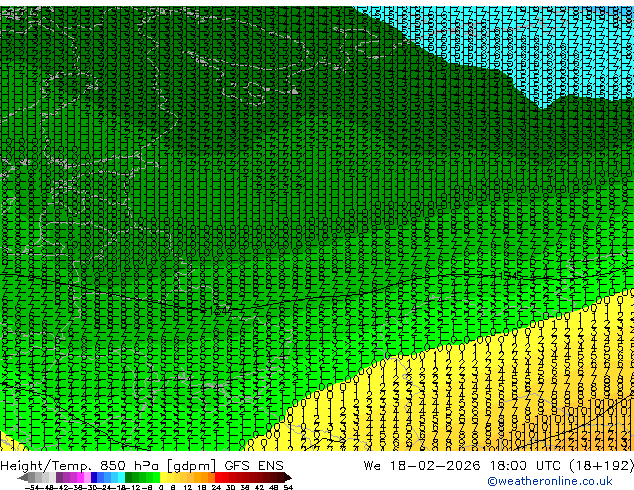Click the orange swatch above 18 in legend
This screenshot has width=634, height=490.
tap(205, 477)
